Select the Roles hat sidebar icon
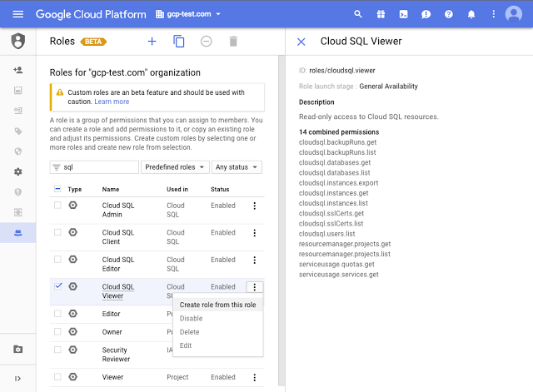Viewport: 533px width, 392px height. pos(18,233)
